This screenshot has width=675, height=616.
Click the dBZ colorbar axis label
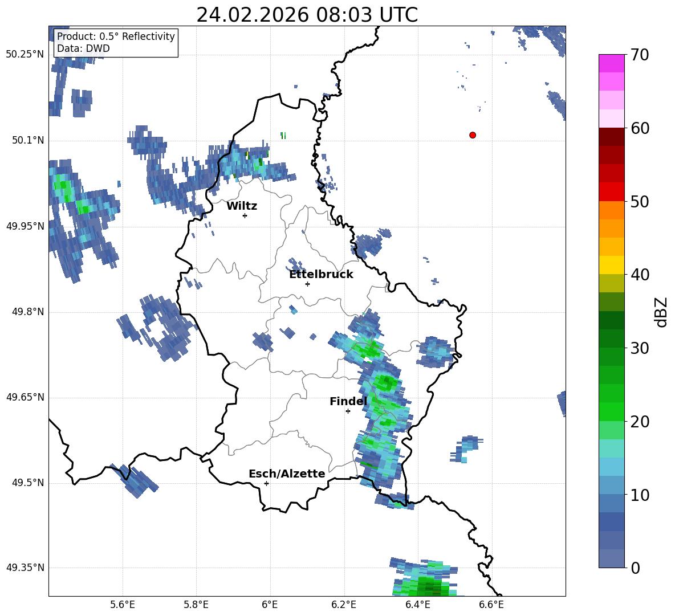tap(661, 312)
